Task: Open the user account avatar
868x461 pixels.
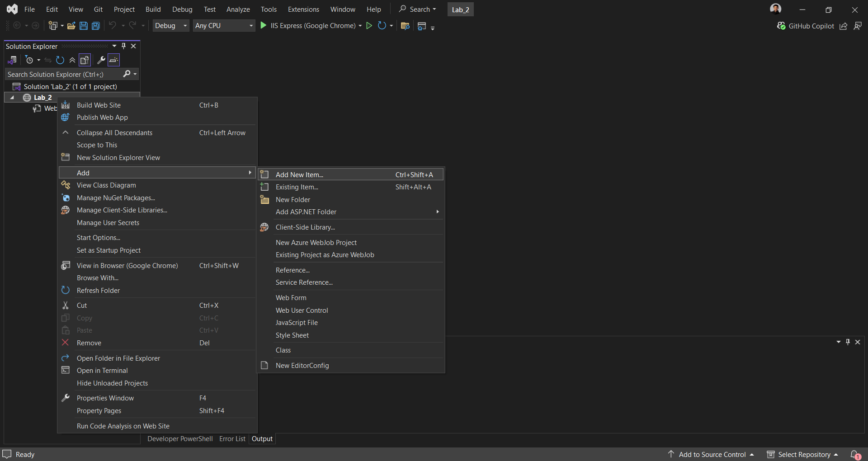Action: coord(775,9)
